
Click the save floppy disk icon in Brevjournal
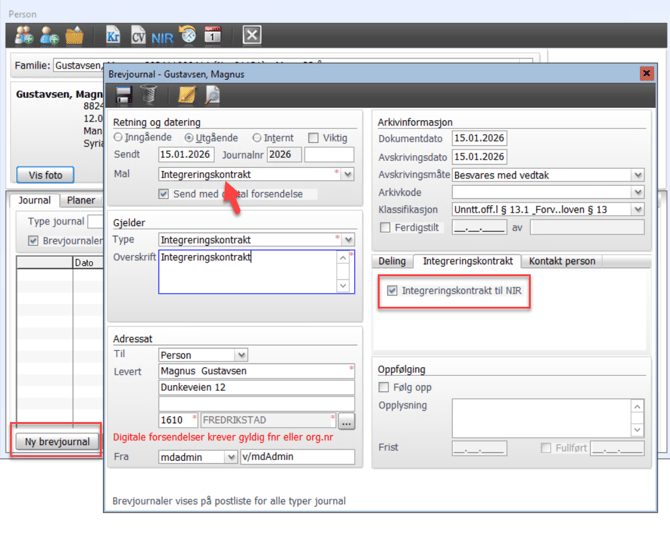124,95
